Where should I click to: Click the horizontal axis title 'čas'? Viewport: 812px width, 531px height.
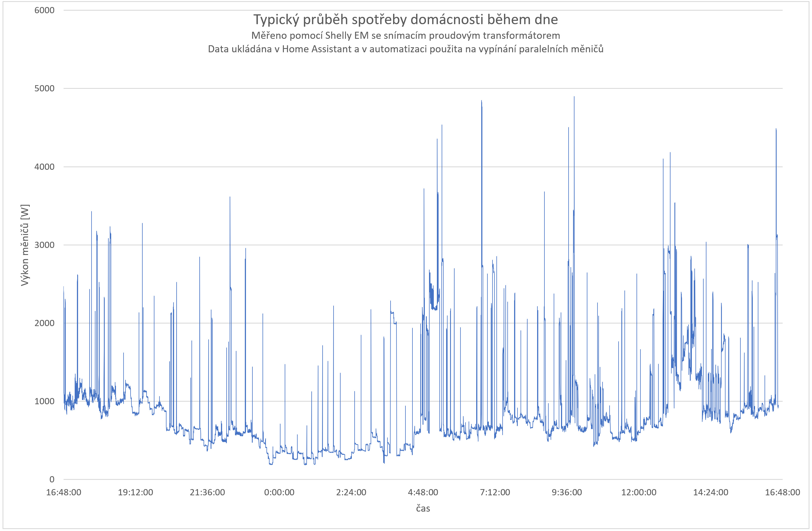click(x=423, y=509)
